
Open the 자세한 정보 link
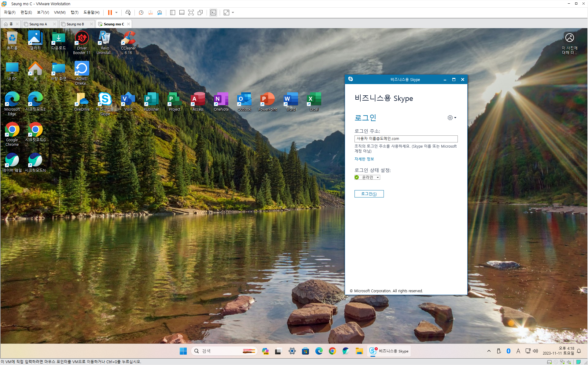tap(364, 159)
